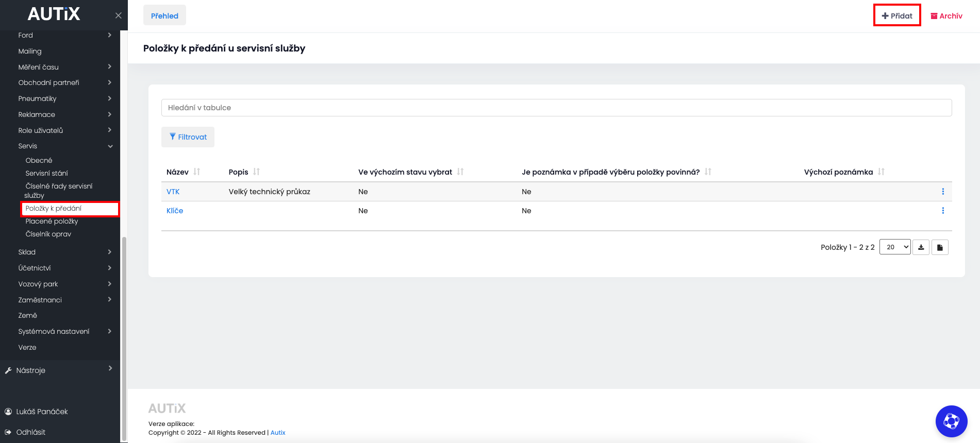This screenshot has width=980, height=443.
Task: Click the download export icon
Action: pos(921,247)
